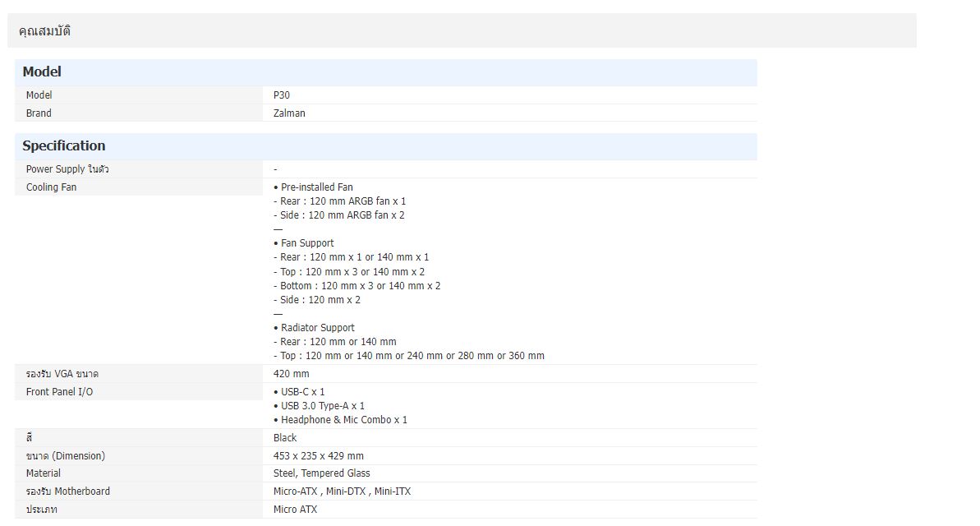Click the Steel, Tempered Glass material value
The image size is (980, 526).
click(321, 473)
